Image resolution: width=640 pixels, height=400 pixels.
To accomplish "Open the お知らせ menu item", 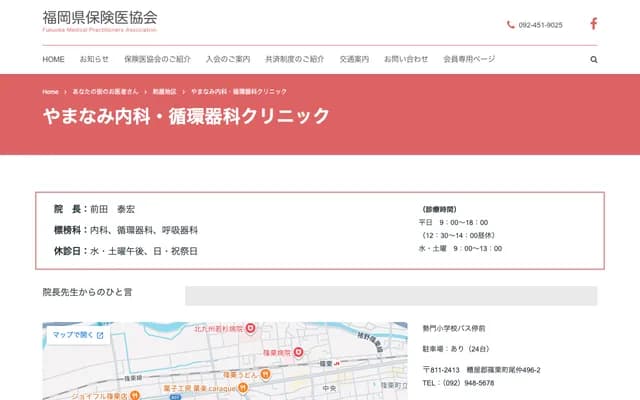I will (94, 59).
